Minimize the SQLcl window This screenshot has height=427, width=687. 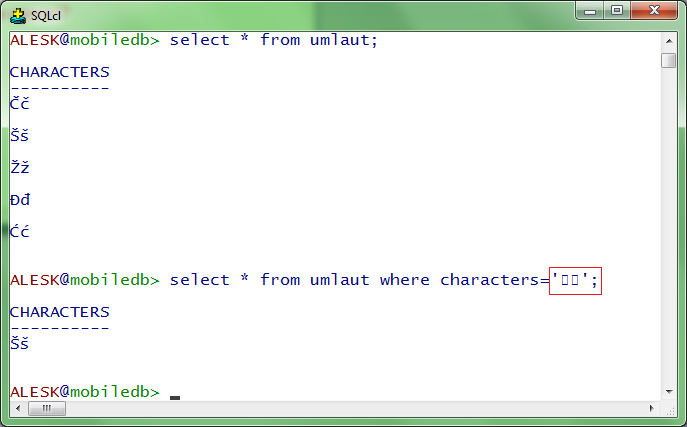(590, 12)
